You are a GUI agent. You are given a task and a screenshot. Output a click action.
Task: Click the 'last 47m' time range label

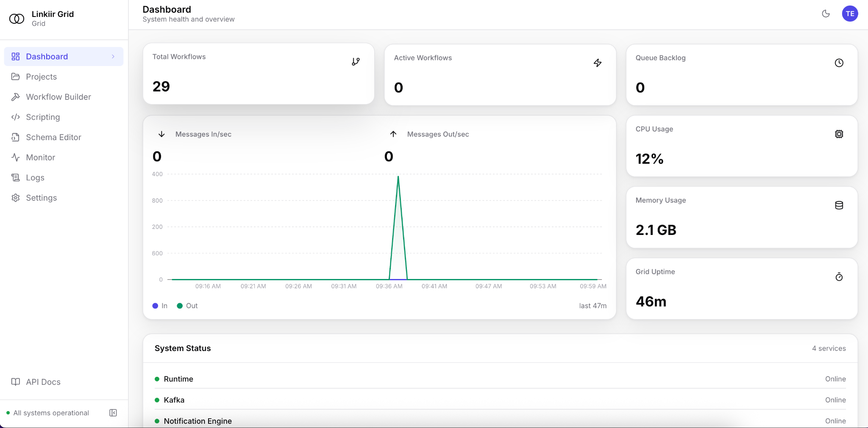click(593, 306)
